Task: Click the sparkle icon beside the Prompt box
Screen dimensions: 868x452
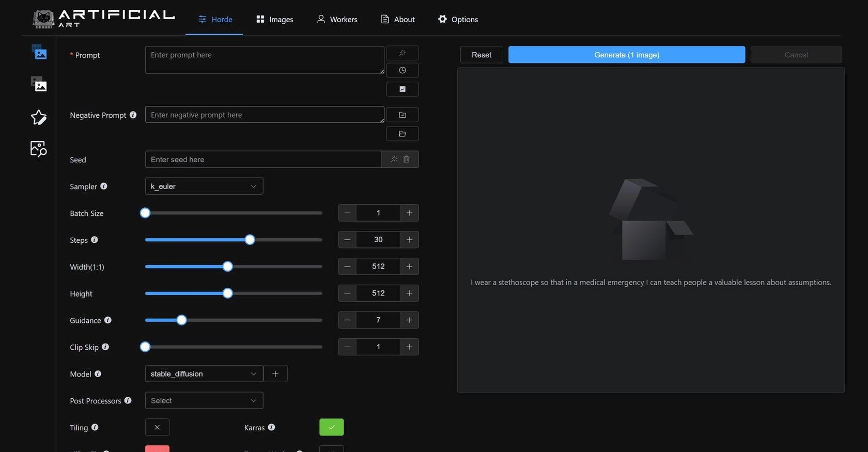Action: (x=402, y=53)
